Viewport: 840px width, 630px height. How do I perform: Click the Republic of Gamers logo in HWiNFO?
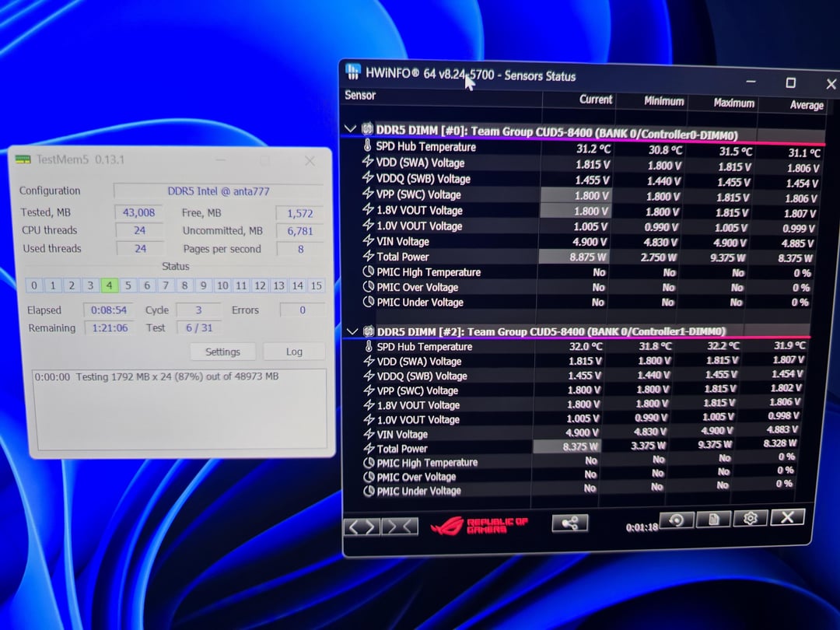pos(479,526)
